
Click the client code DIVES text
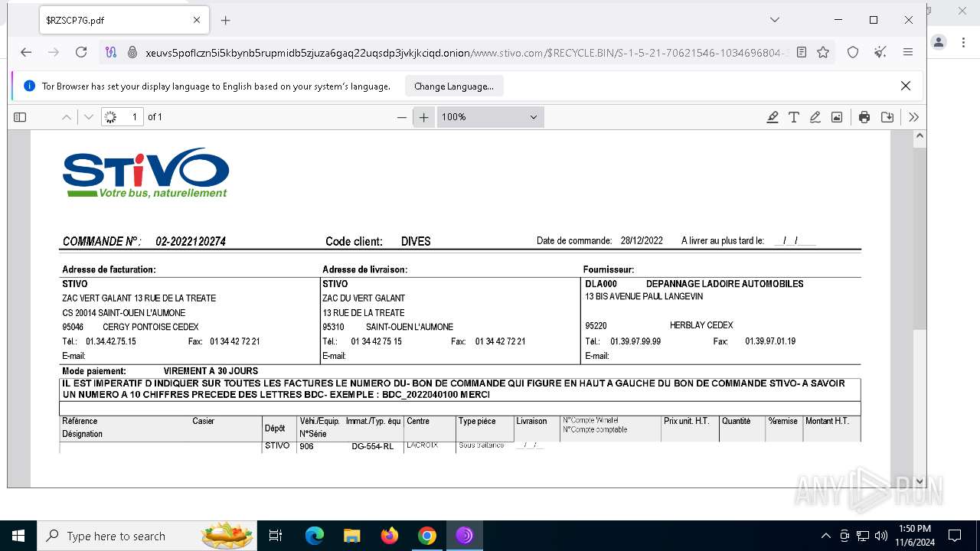point(416,241)
